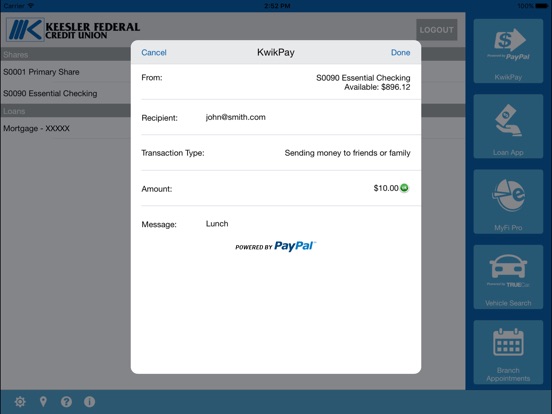
Task: Open Branch Appointments calendar tile
Action: click(x=508, y=352)
